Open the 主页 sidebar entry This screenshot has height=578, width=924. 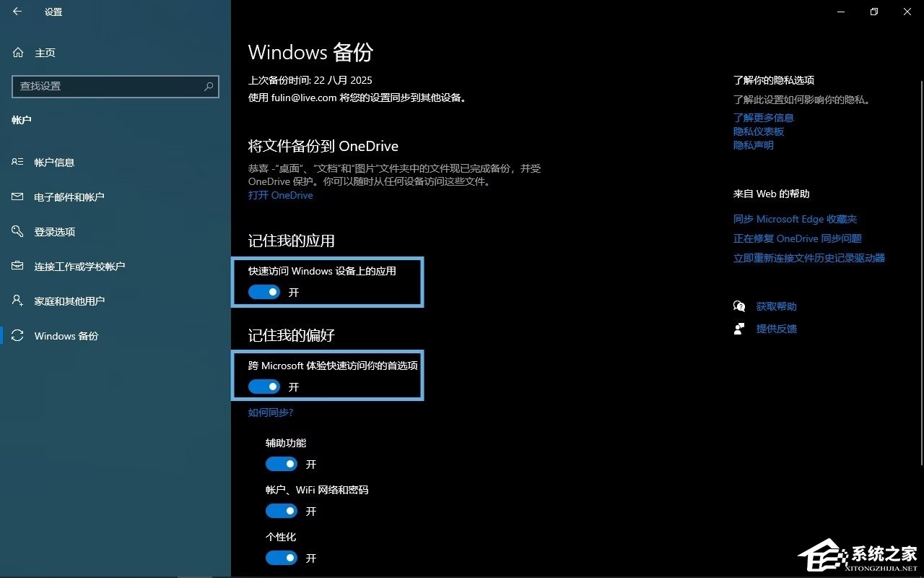tap(43, 52)
